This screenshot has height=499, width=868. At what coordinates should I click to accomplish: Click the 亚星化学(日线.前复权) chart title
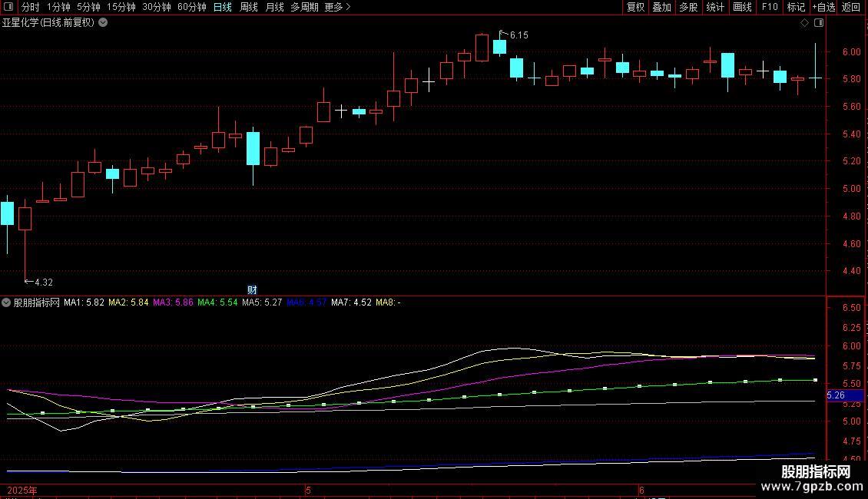click(x=48, y=23)
